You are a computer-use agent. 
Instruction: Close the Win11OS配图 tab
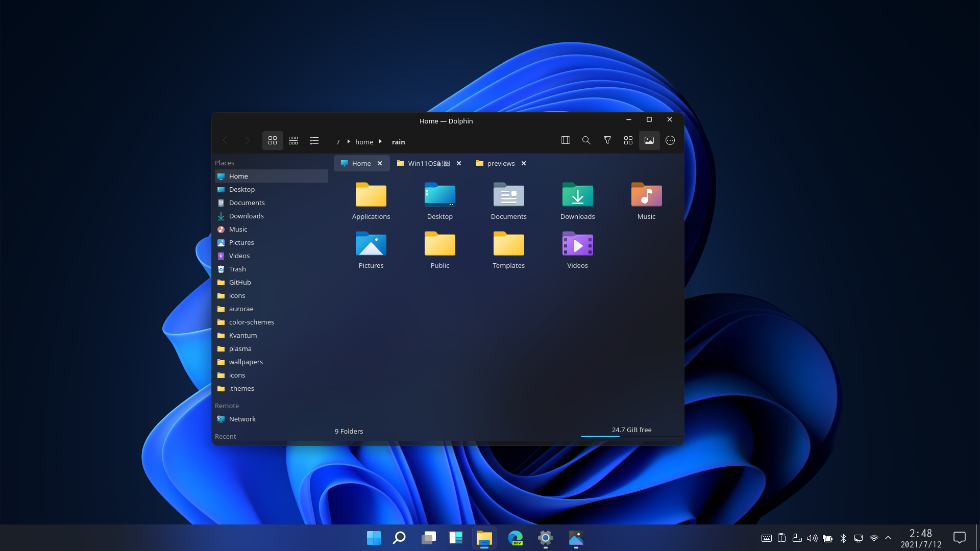click(459, 163)
